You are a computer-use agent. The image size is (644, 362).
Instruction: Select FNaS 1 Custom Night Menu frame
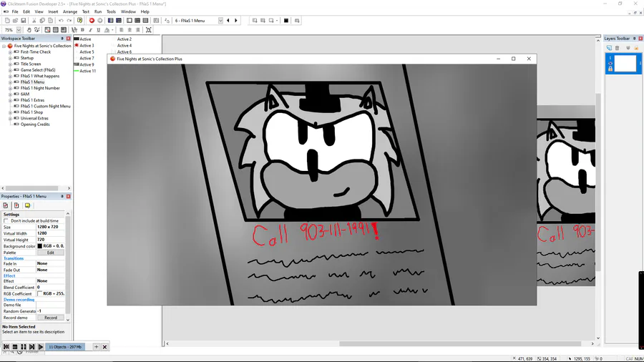(46, 107)
